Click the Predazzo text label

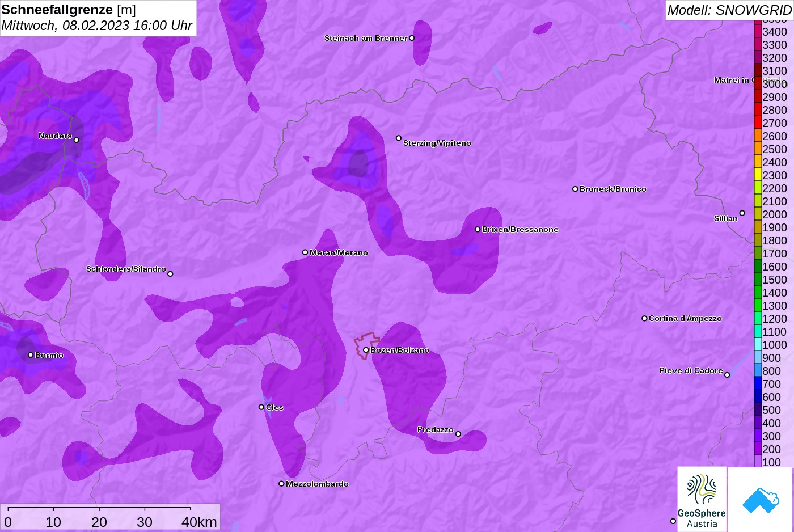tap(436, 429)
